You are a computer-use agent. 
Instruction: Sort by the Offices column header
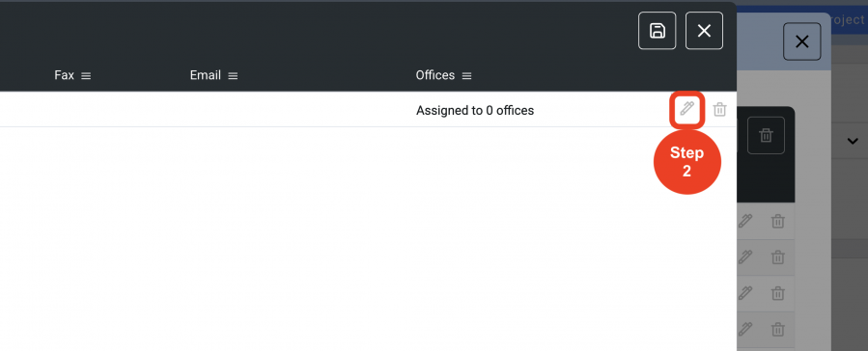tap(435, 75)
